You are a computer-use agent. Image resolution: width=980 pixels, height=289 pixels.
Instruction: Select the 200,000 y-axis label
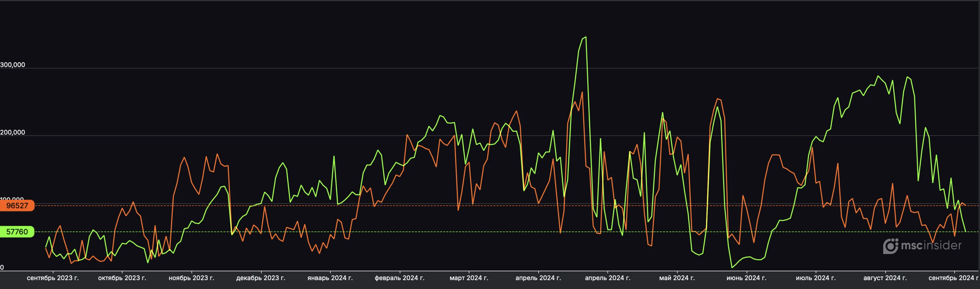pyautogui.click(x=12, y=132)
